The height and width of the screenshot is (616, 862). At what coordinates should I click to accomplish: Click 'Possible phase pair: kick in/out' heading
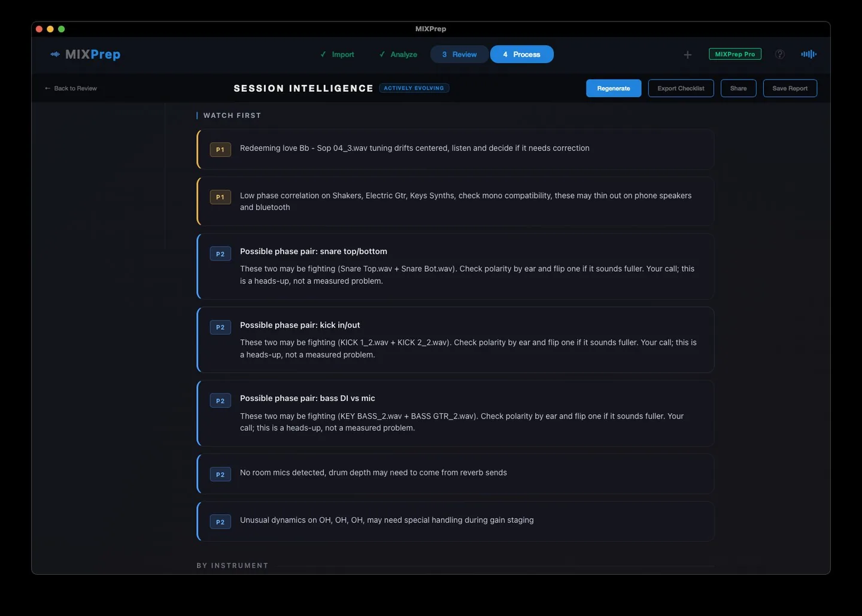point(300,325)
